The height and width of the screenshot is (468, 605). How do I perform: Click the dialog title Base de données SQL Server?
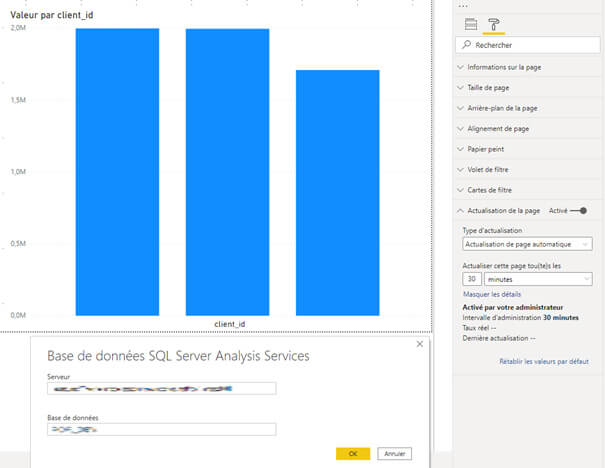click(178, 356)
